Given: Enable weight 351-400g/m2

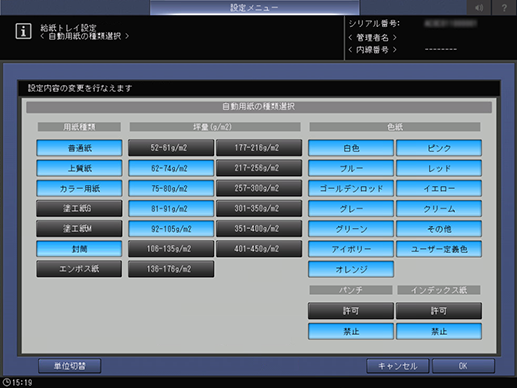Looking at the screenshot, I should pyautogui.click(x=259, y=229).
